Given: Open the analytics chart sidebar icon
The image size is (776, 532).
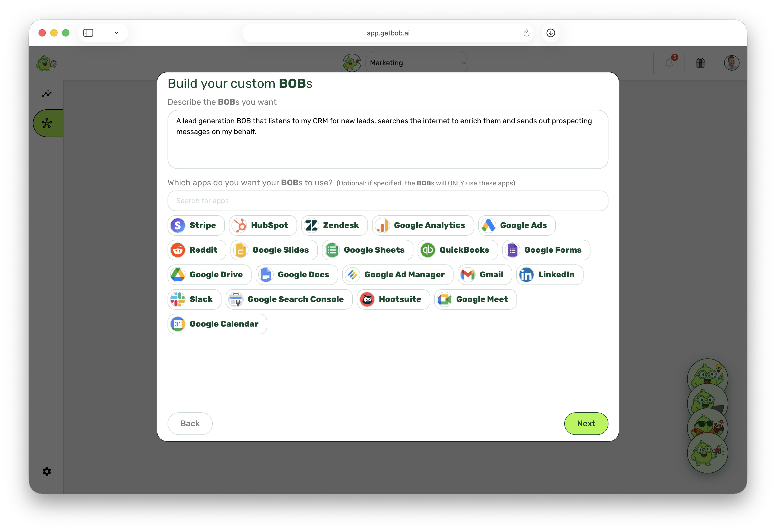Looking at the screenshot, I should coord(47,93).
